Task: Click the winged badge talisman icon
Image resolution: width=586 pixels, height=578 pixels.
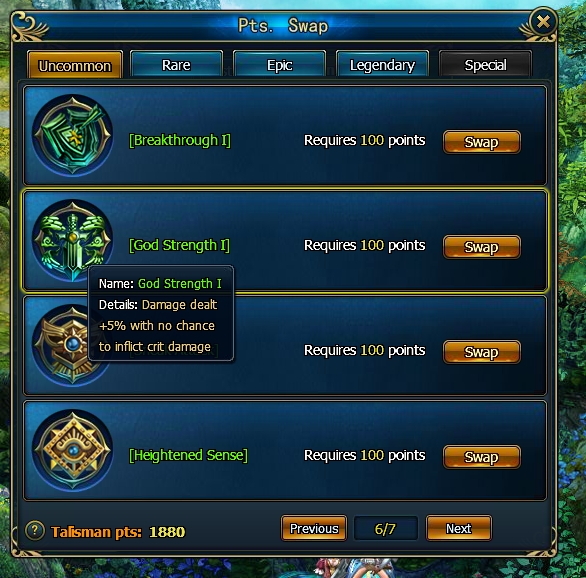Action: click(62, 345)
